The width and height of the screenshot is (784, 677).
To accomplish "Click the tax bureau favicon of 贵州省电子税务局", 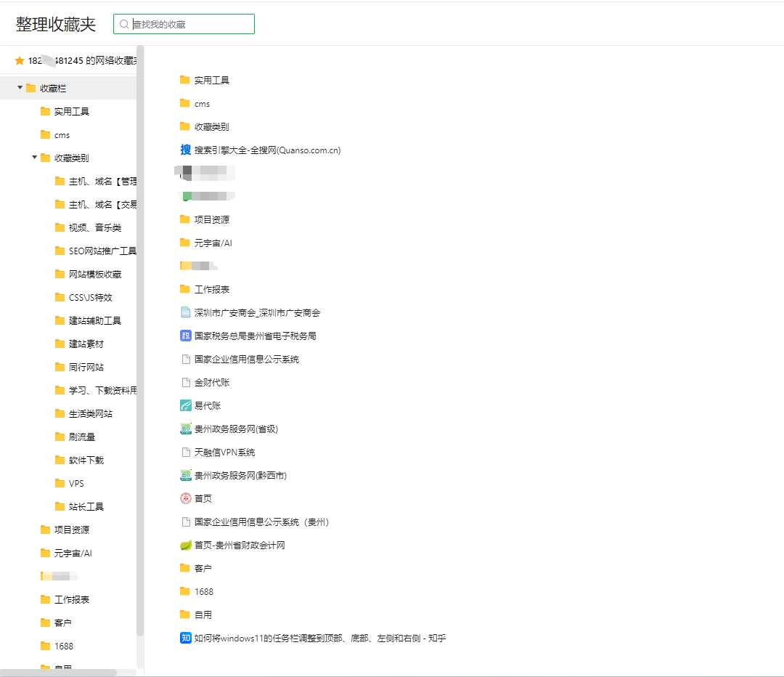I will coord(186,336).
